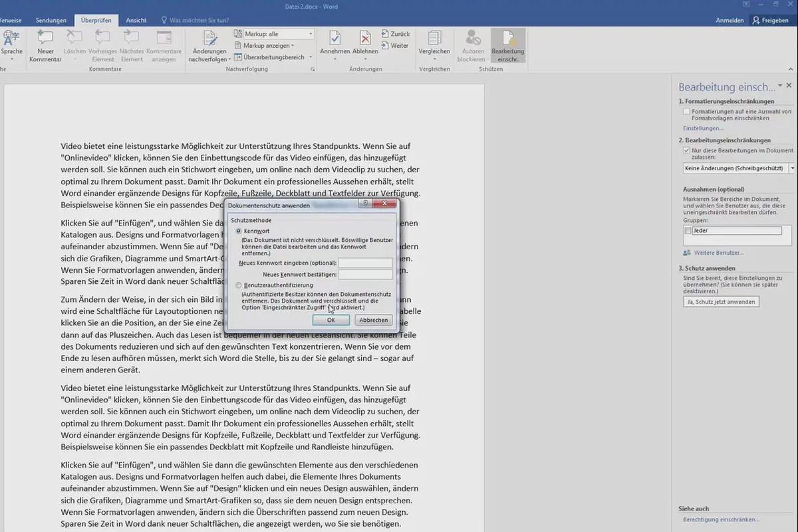This screenshot has height=532, width=798.
Task: Click the Sprache language icon
Action: [x=11, y=39]
